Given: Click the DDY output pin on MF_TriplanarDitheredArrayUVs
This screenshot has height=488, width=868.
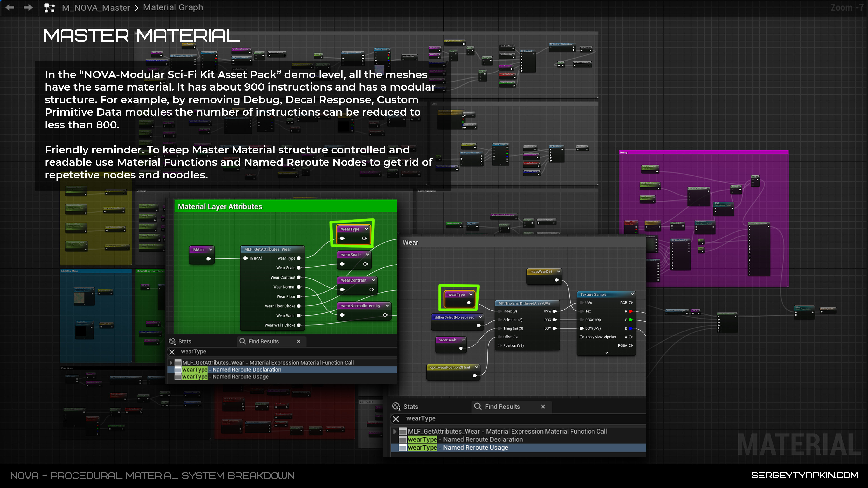Looking at the screenshot, I should [x=554, y=328].
